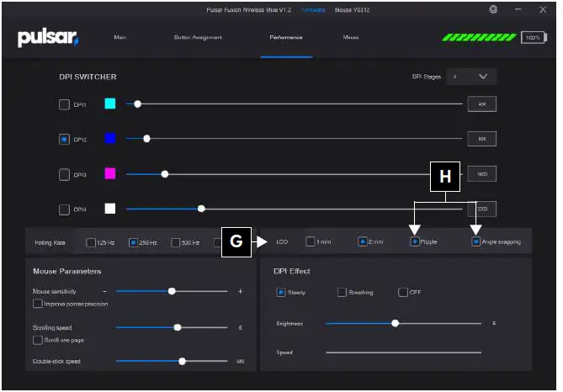Image resolution: width=563 pixels, height=392 pixels.
Task: Select the DPI4 stage checkbox
Action: click(x=64, y=209)
